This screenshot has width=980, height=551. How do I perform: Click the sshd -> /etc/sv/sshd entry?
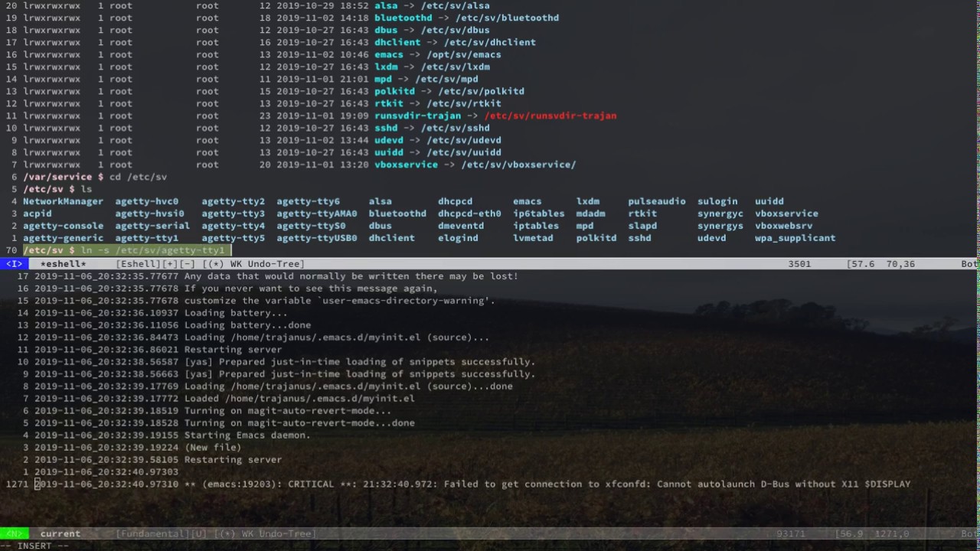(432, 128)
